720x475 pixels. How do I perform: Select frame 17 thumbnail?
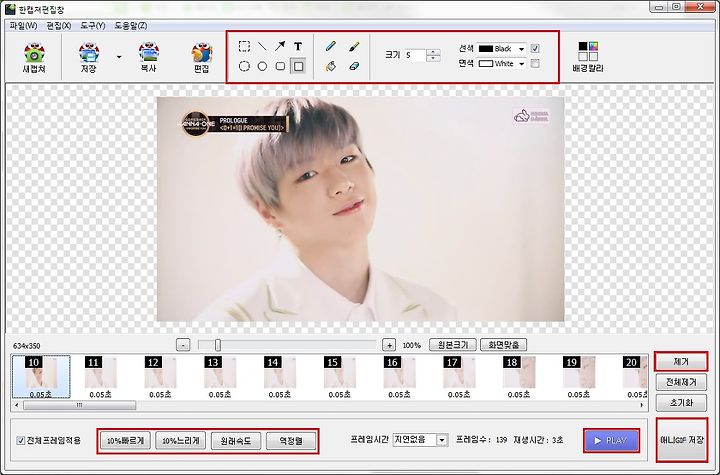pyautogui.click(x=459, y=376)
